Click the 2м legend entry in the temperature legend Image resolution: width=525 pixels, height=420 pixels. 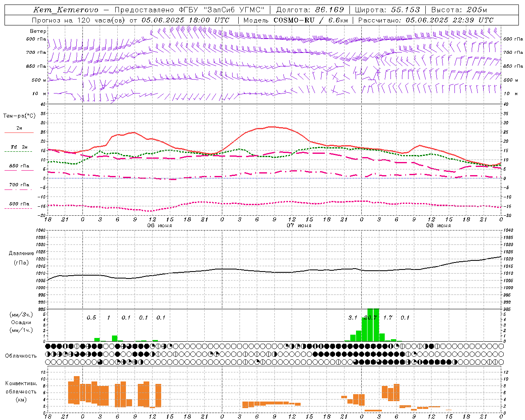(x=19, y=128)
